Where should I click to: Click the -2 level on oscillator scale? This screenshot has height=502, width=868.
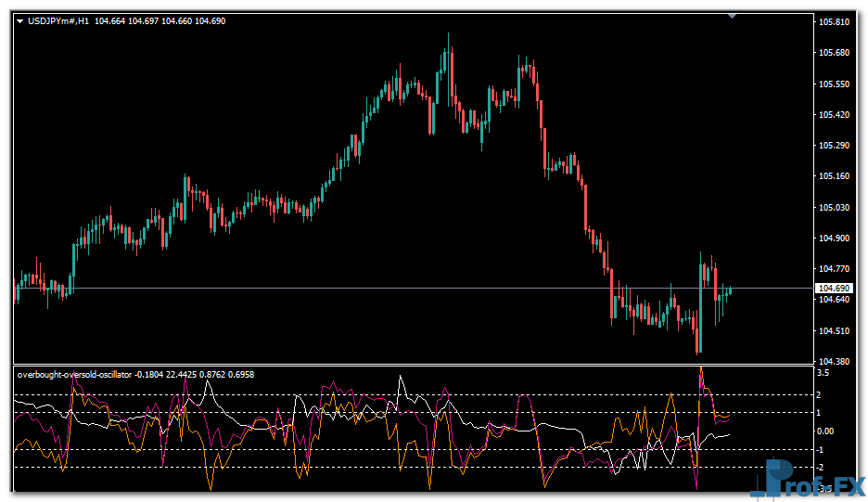822,468
